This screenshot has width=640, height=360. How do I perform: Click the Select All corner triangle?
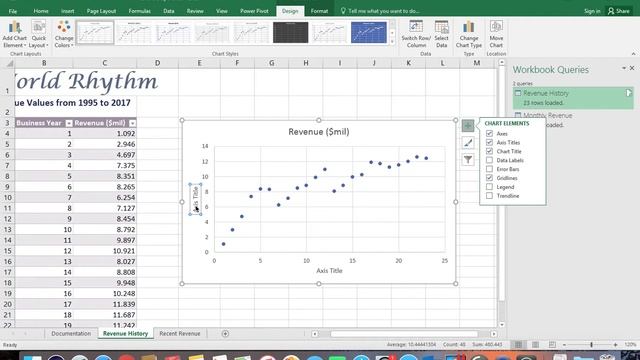9,63
